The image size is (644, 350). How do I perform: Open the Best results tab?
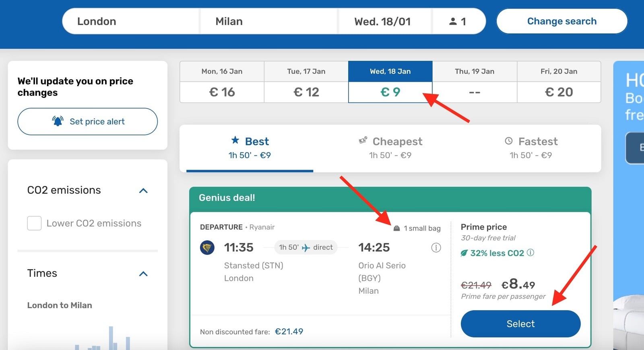point(250,148)
